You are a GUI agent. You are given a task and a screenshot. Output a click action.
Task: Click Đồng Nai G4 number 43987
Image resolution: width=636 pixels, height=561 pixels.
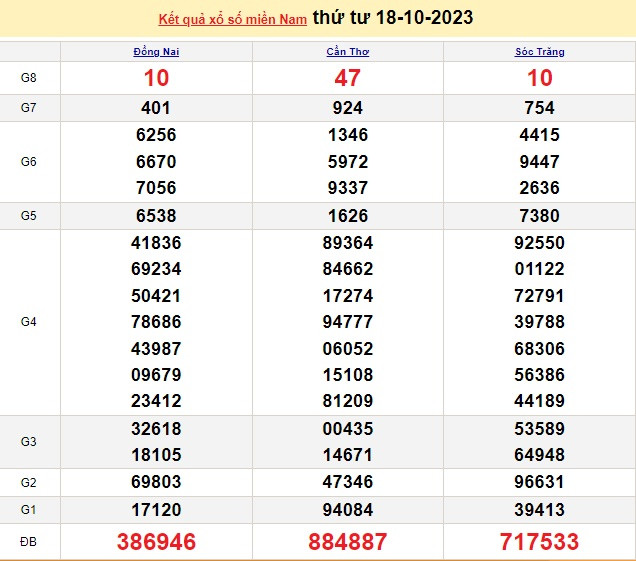(x=156, y=349)
